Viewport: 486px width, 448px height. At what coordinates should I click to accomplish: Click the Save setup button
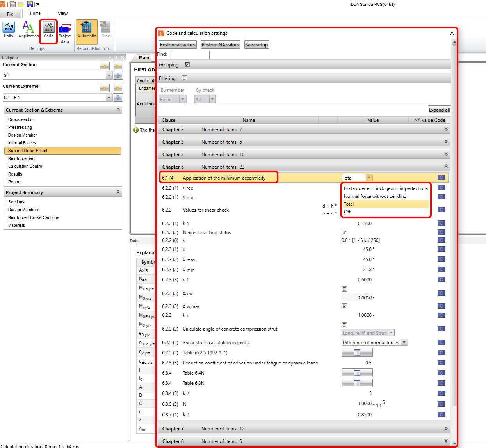click(x=256, y=45)
